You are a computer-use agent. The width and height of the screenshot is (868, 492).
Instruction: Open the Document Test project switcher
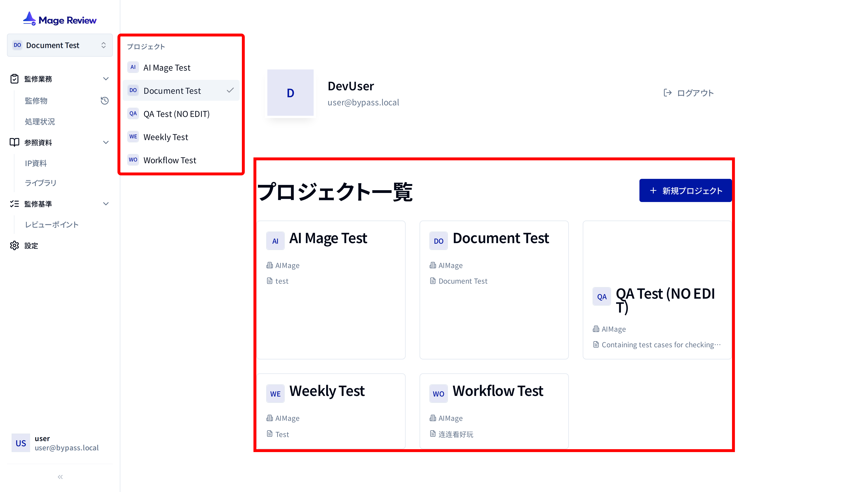click(x=60, y=45)
